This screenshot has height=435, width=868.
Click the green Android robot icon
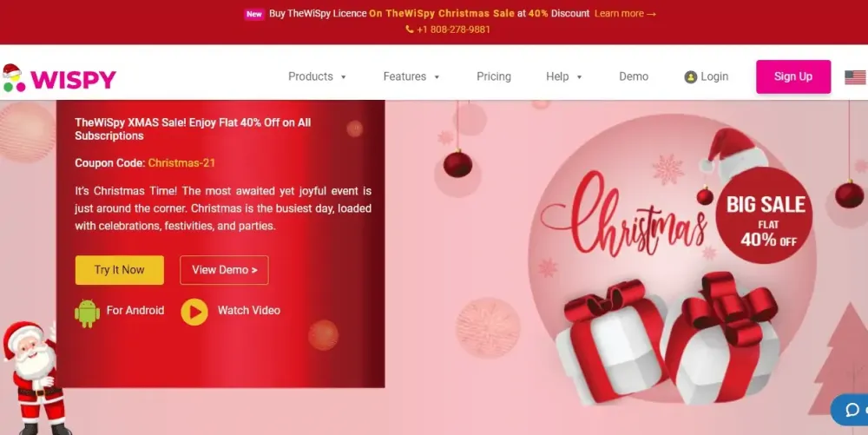click(88, 313)
